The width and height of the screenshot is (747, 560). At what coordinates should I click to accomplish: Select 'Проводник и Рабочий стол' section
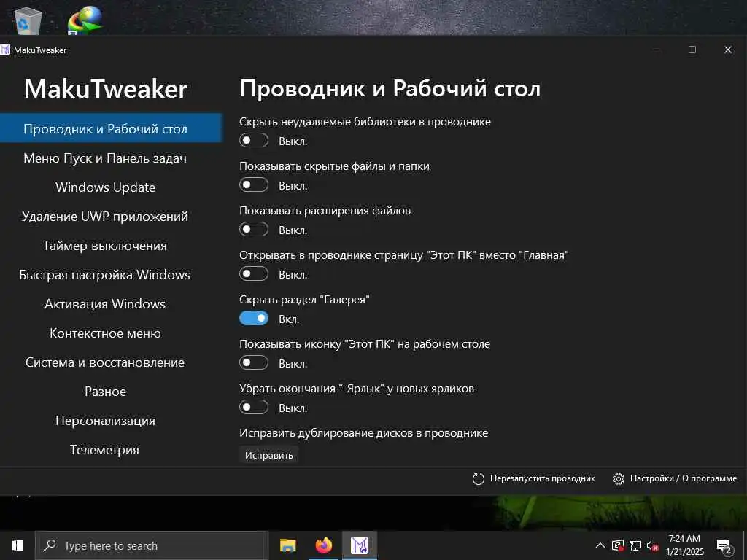pyautogui.click(x=111, y=128)
